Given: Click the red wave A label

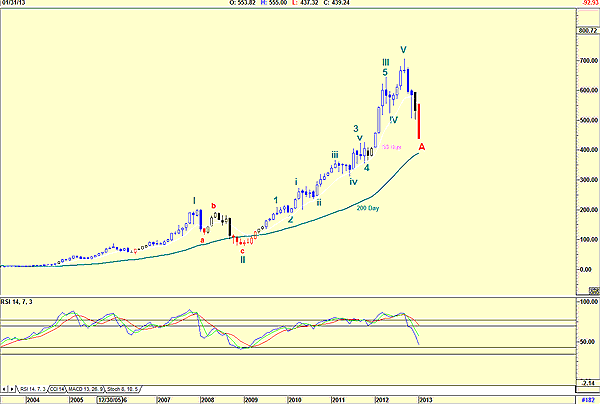Looking at the screenshot, I should pos(422,148).
